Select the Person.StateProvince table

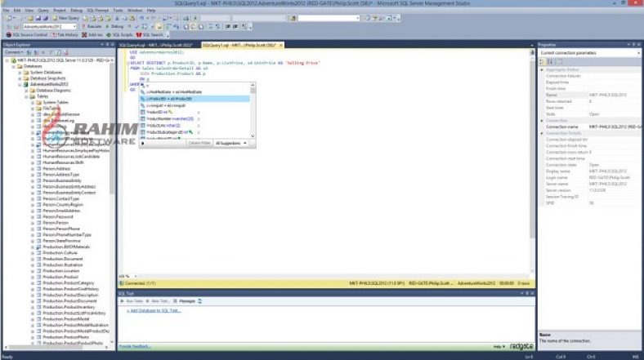[x=61, y=241]
